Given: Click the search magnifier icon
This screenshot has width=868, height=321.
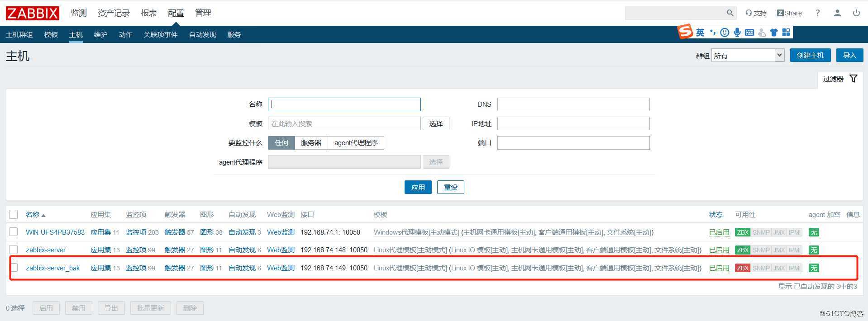Looking at the screenshot, I should tap(730, 13).
